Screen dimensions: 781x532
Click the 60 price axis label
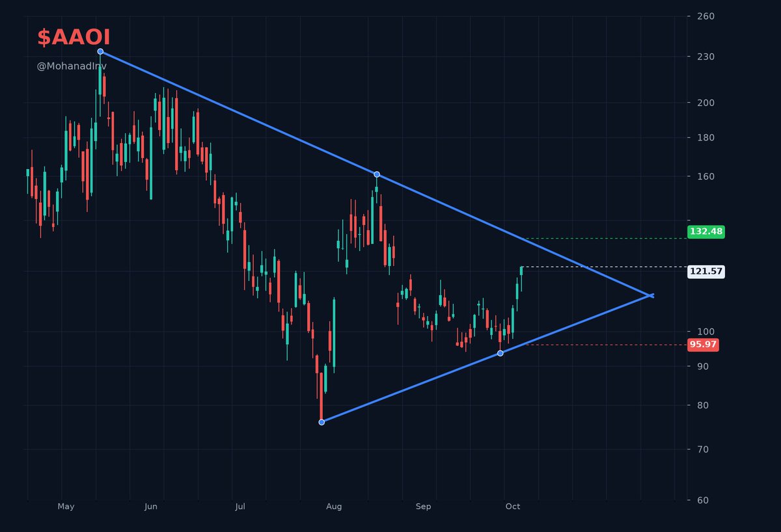click(704, 501)
